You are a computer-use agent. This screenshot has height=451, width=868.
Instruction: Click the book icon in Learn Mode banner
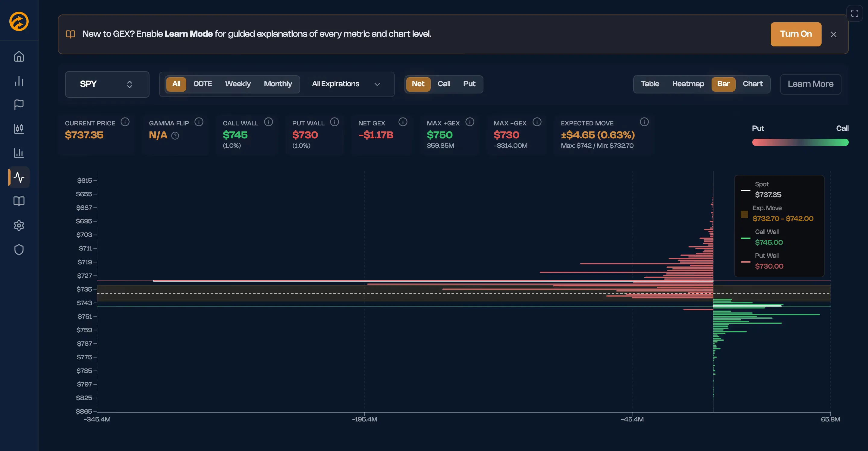point(71,34)
